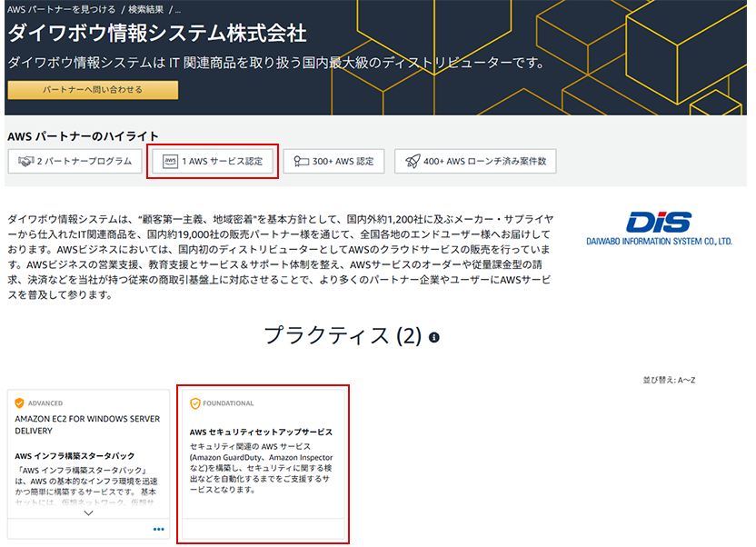Select the AWS インフラ構築スタータパック heading
Viewport: 756px width, 547px height.
pyautogui.click(x=75, y=454)
